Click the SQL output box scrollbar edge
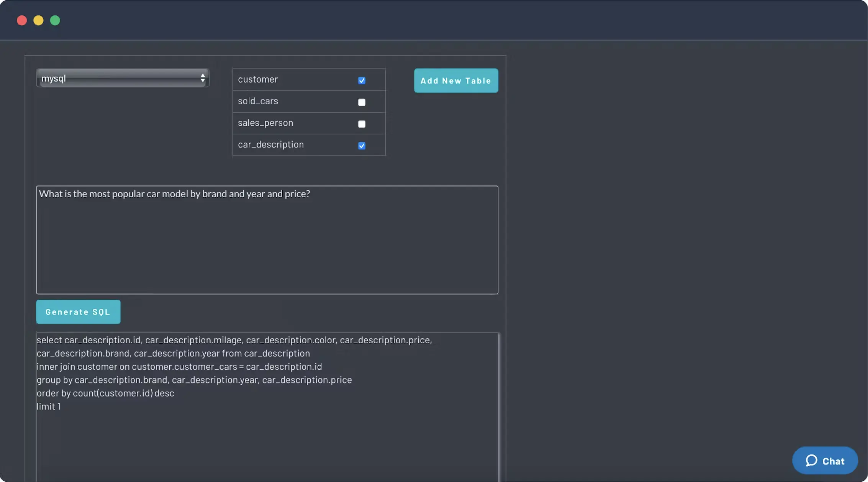868x482 pixels. (498, 406)
